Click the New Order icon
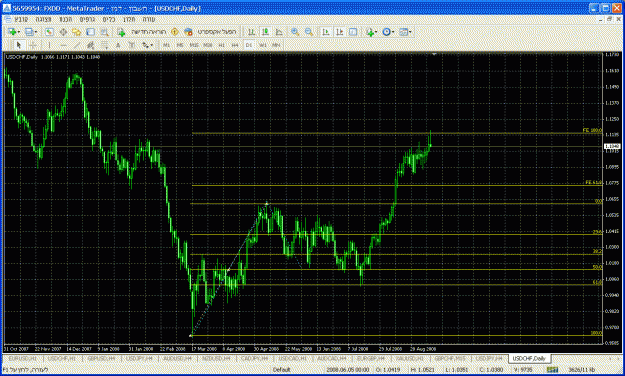This screenshot has width=625, height=376. (x=121, y=32)
